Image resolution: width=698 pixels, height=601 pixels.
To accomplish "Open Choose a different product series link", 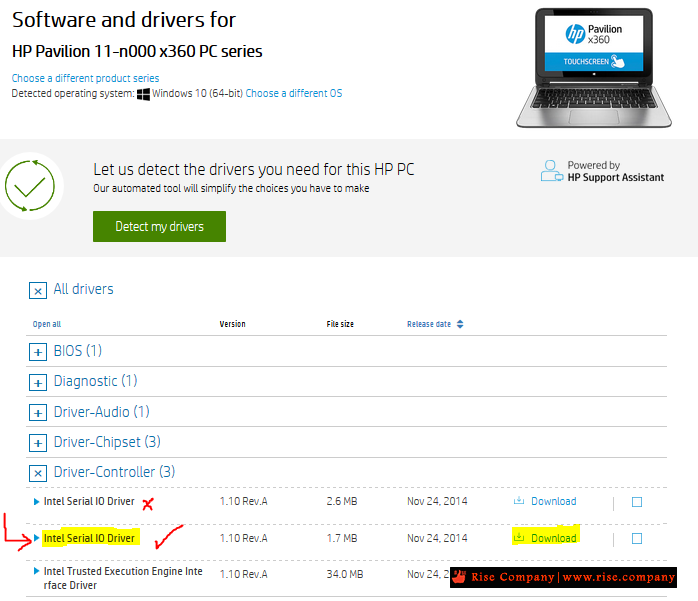I will click(85, 78).
